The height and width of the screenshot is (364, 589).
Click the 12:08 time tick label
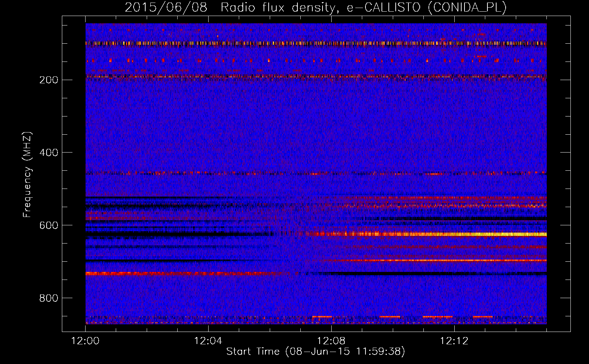click(x=331, y=341)
